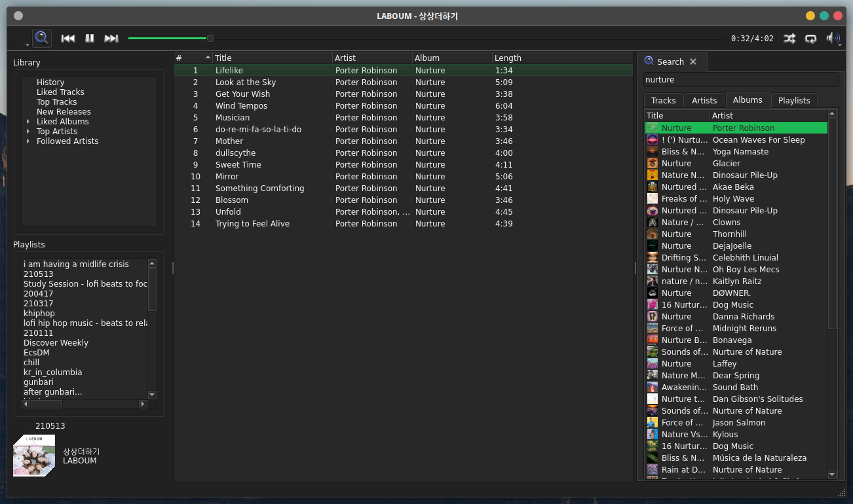Open the Discover Weekly playlist
Screen dimensions: 853x504
point(56,343)
